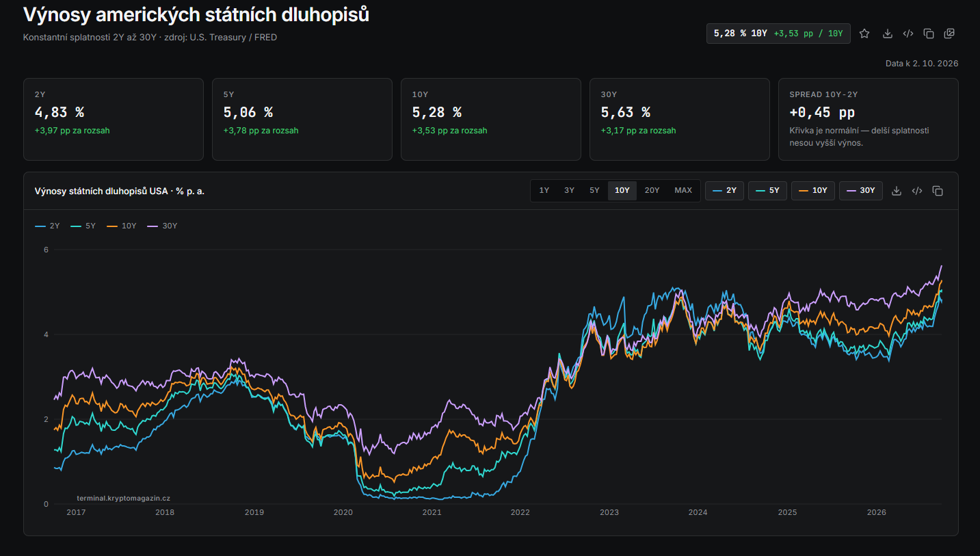Select the 10Y time range
Viewport: 980px width, 556px height.
pyautogui.click(x=622, y=191)
